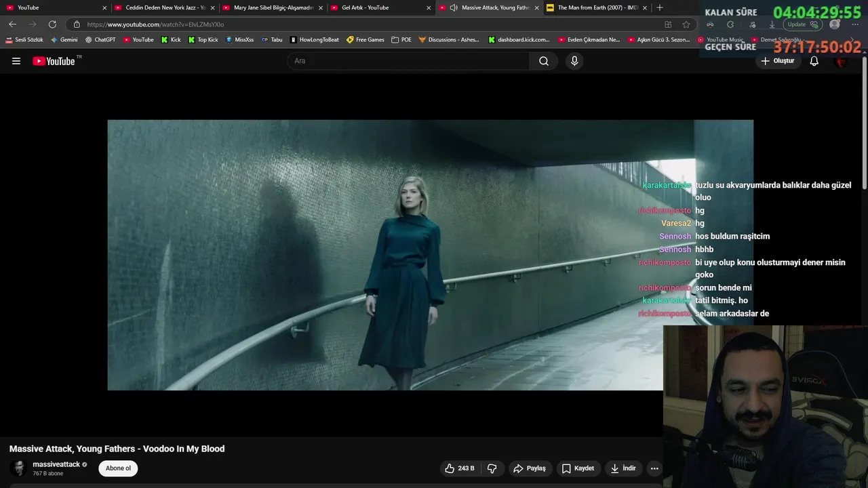Open the massiveattack channel avatar
Image resolution: width=868 pixels, height=488 pixels.
19,468
